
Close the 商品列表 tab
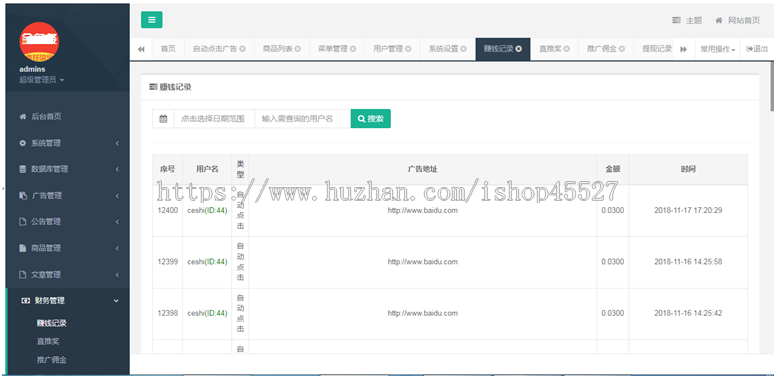(298, 49)
